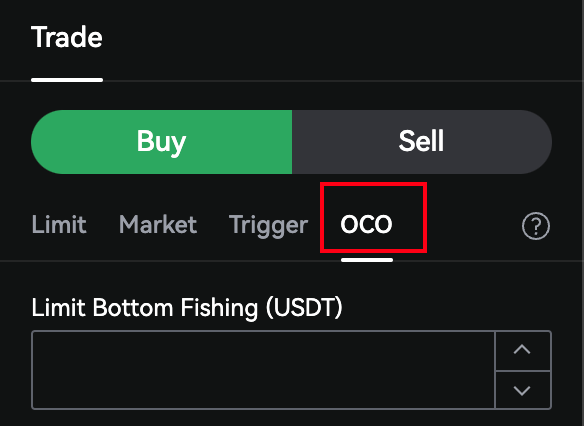Choose the green Buy button
Image resolution: width=584 pixels, height=426 pixels.
point(161,142)
